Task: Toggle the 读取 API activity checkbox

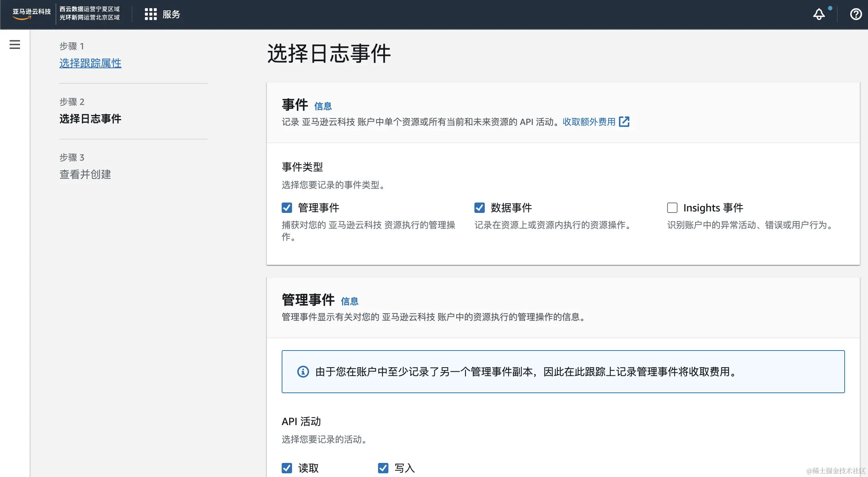Action: point(287,468)
